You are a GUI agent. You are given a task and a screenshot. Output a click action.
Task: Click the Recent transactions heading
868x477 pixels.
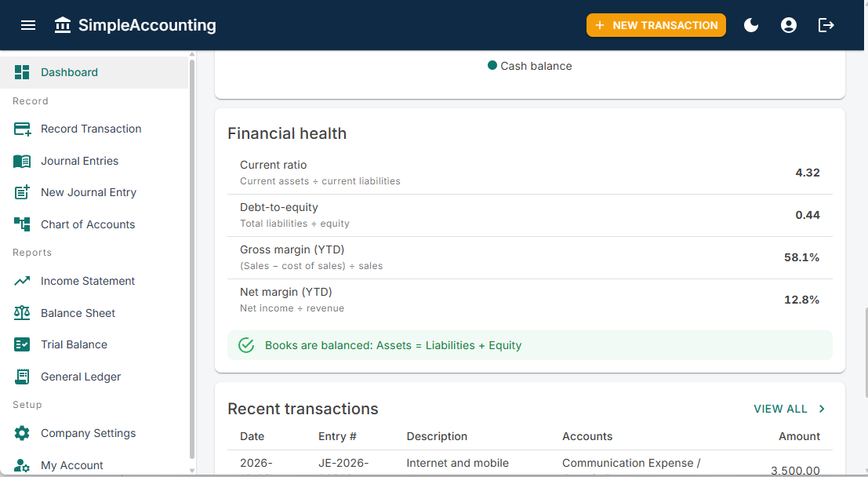coord(303,409)
